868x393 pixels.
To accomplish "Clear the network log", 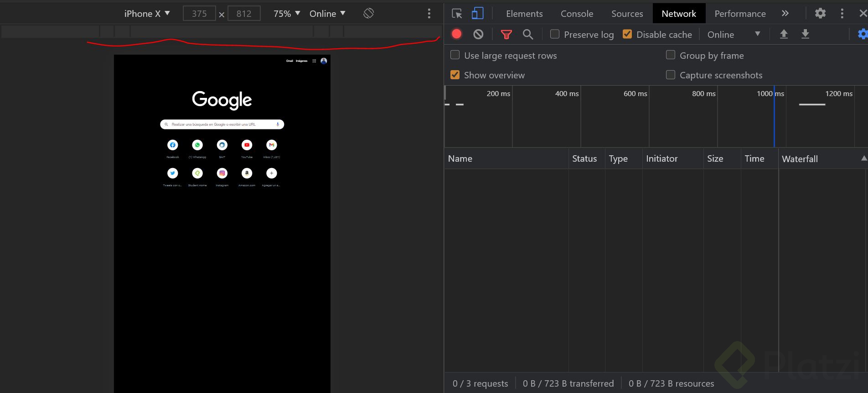I will pyautogui.click(x=478, y=34).
